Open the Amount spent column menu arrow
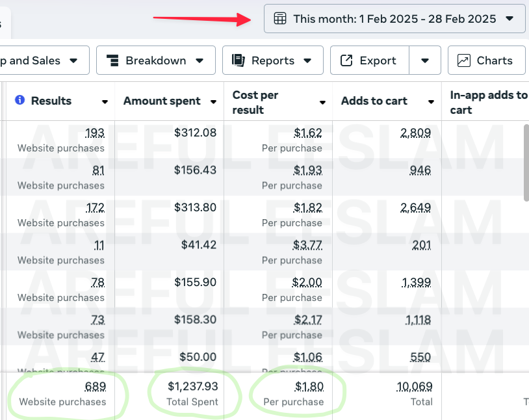The image size is (529, 420). tap(213, 102)
